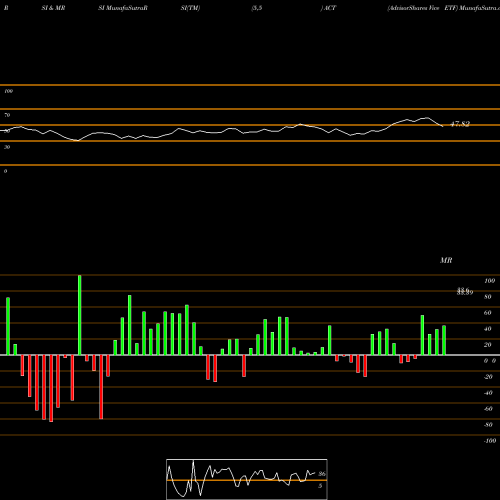Click the MR label above the histogram

click(x=446, y=260)
